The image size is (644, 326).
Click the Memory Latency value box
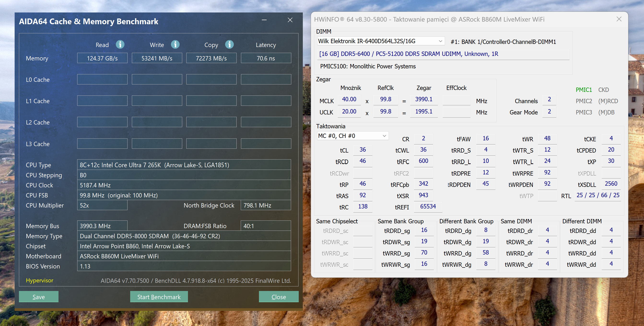coord(265,58)
